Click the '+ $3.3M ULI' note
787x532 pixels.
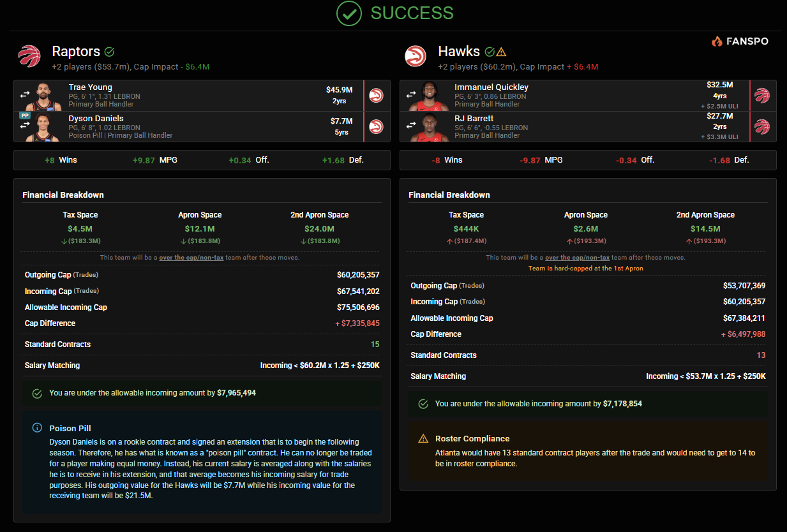tap(719, 137)
